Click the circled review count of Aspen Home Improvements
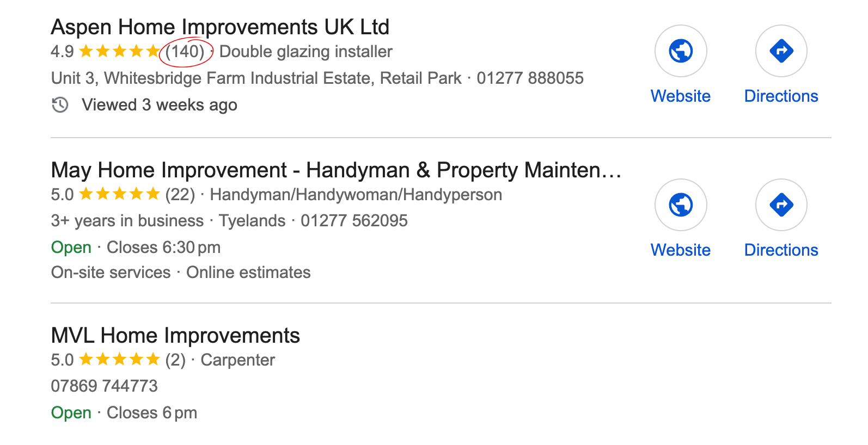This screenshot has width=868, height=445. coord(186,51)
